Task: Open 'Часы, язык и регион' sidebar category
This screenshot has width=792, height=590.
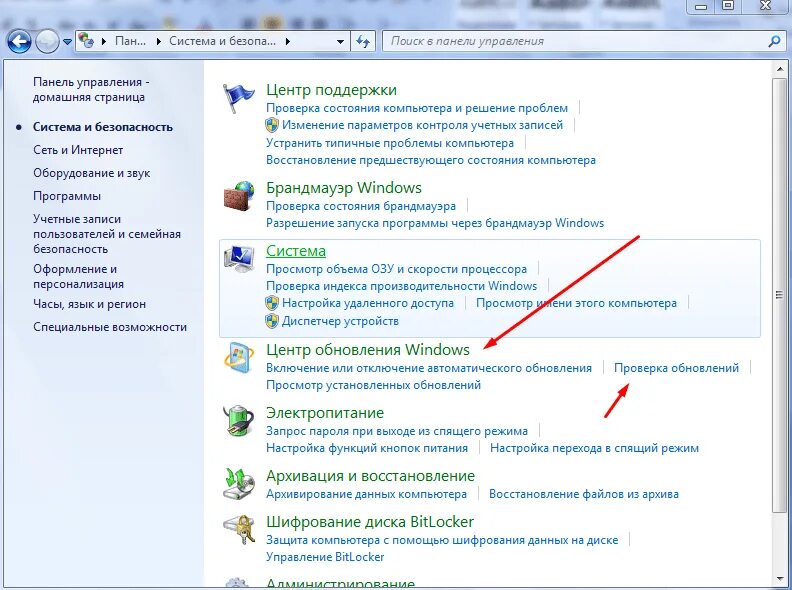Action: pos(89,304)
